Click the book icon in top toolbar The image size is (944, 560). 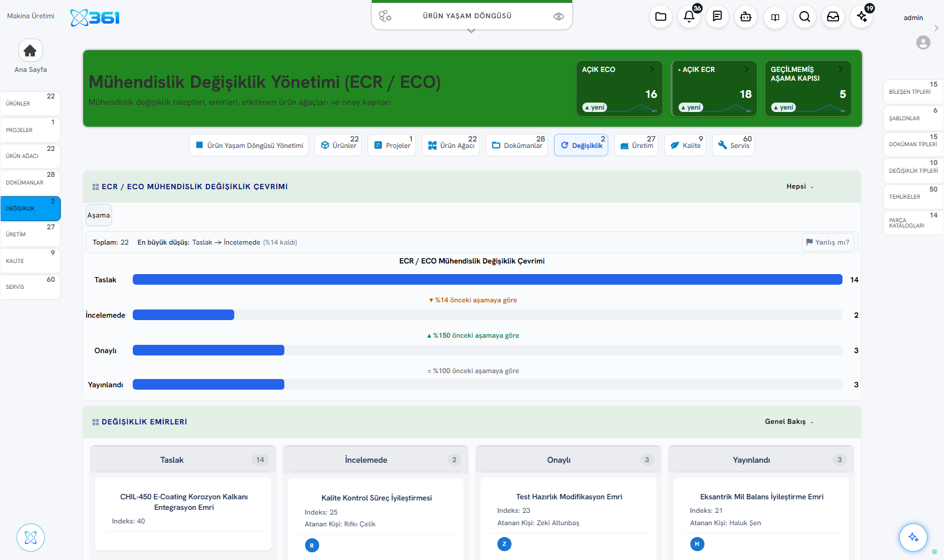pyautogui.click(x=775, y=17)
